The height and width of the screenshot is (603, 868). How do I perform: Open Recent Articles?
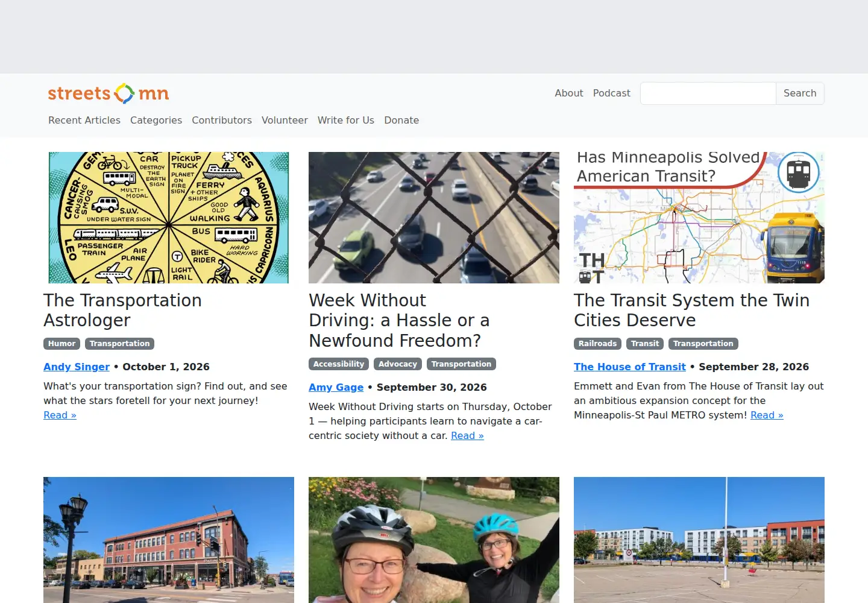click(84, 120)
